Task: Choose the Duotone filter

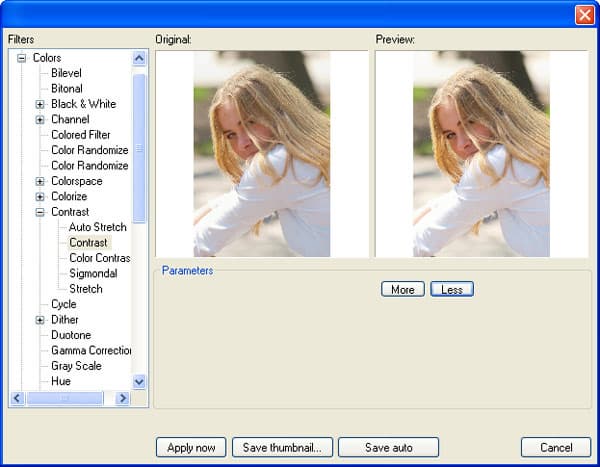Action: [x=71, y=335]
